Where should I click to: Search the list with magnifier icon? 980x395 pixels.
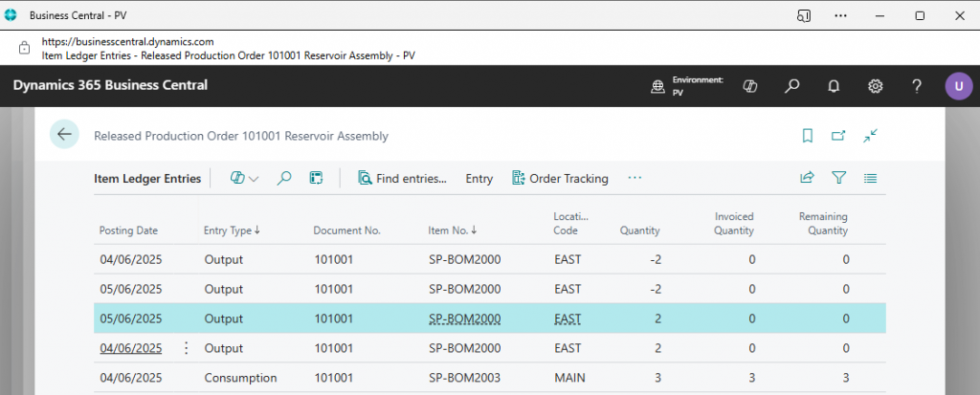coord(284,178)
